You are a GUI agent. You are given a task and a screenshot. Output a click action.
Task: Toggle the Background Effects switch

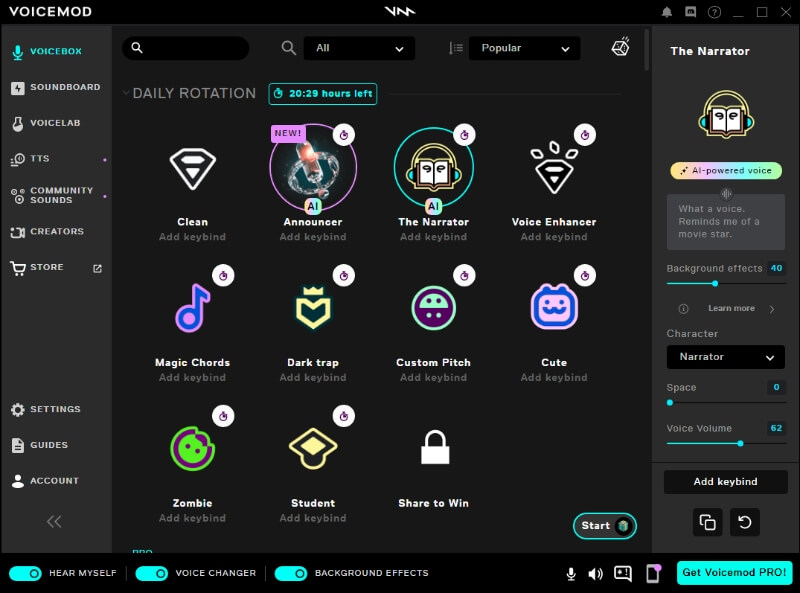pos(291,574)
